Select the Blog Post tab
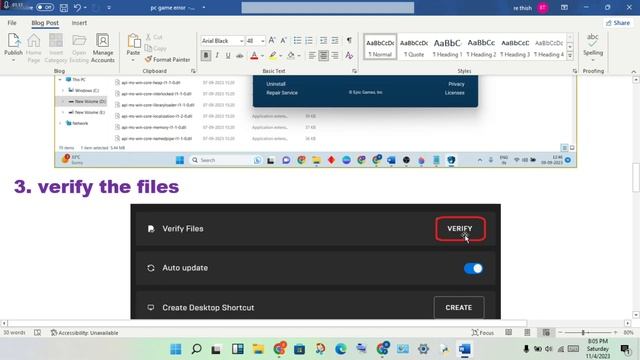640x360 pixels. point(45,23)
